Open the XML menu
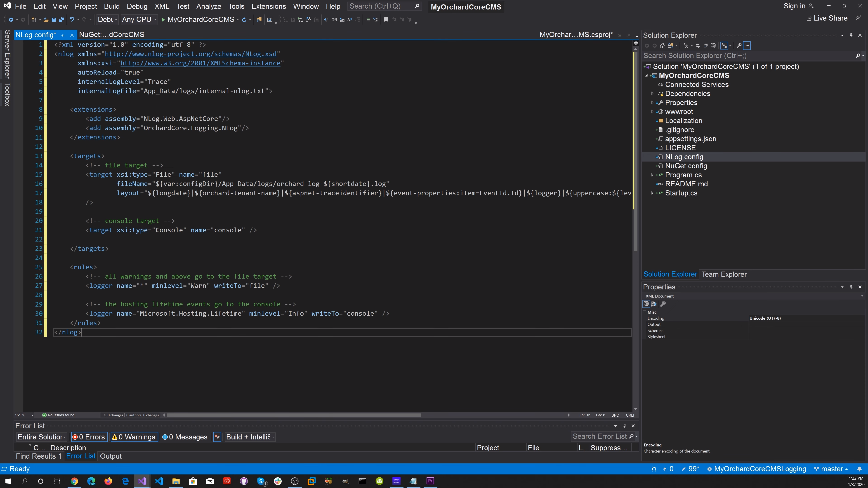 (x=162, y=6)
